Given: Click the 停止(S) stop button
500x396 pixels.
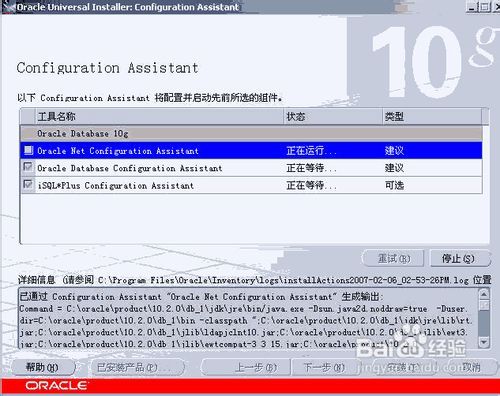Looking at the screenshot, I should point(460,258).
